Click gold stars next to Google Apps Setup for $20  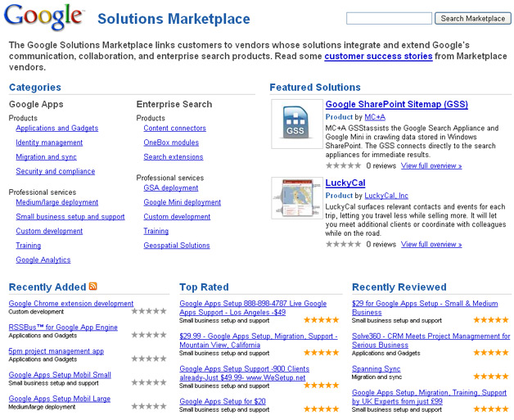pyautogui.click(x=321, y=409)
